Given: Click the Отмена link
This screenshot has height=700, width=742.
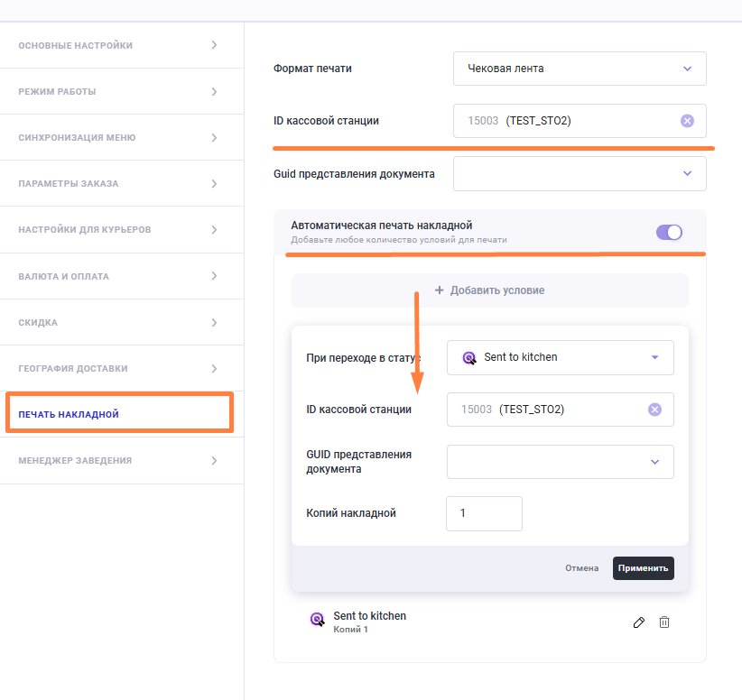Looking at the screenshot, I should [x=582, y=568].
